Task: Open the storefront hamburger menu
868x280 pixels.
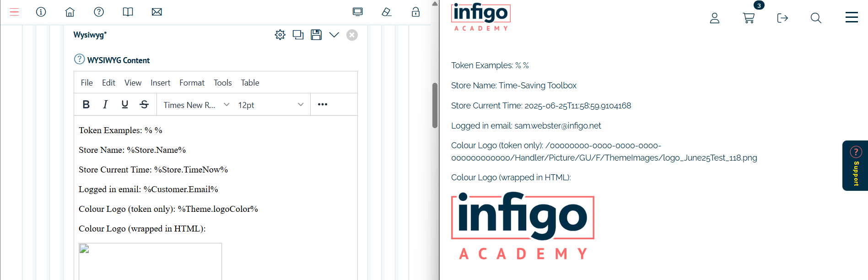Action: (x=852, y=17)
